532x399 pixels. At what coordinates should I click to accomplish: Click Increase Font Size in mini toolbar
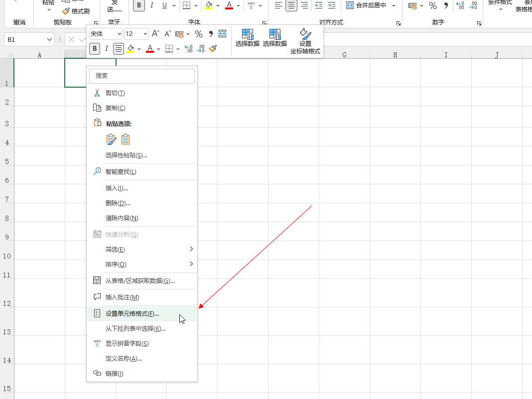point(155,34)
